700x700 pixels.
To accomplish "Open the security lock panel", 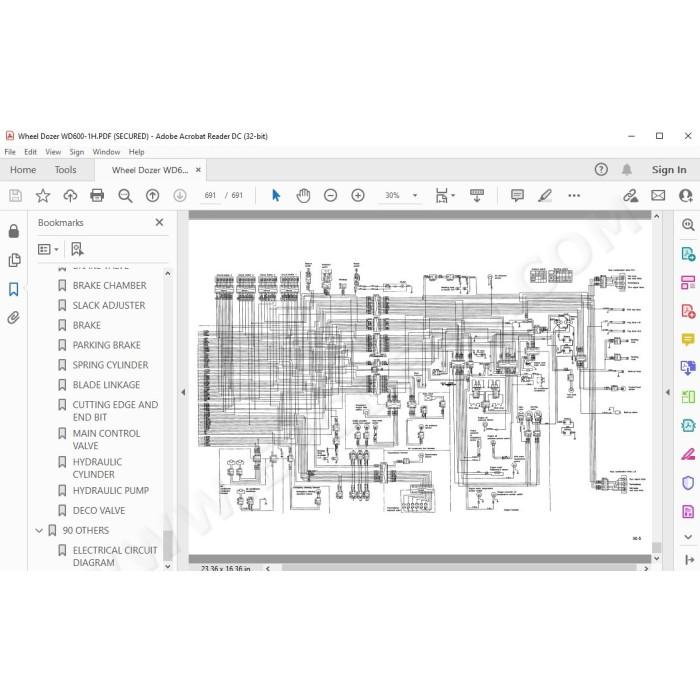I will (x=14, y=231).
